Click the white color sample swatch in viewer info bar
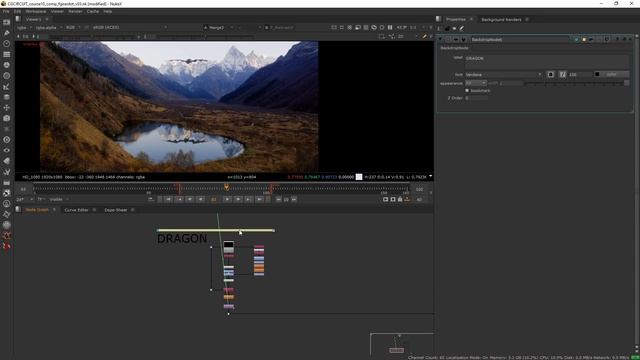Image resolution: width=640 pixels, height=360 pixels. coord(359,177)
